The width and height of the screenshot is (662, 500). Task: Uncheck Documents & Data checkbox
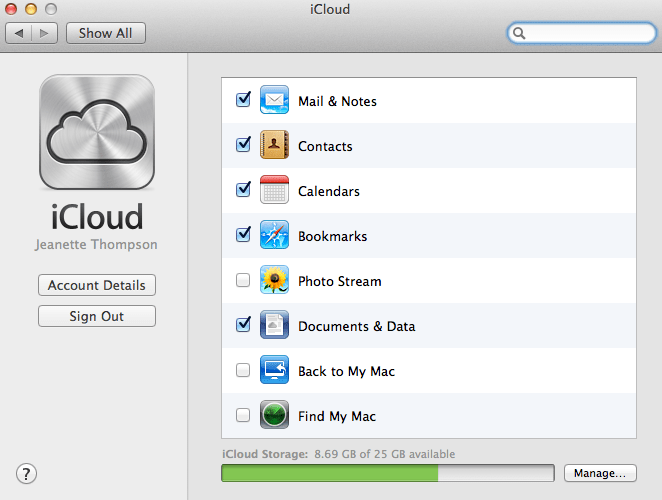click(243, 325)
